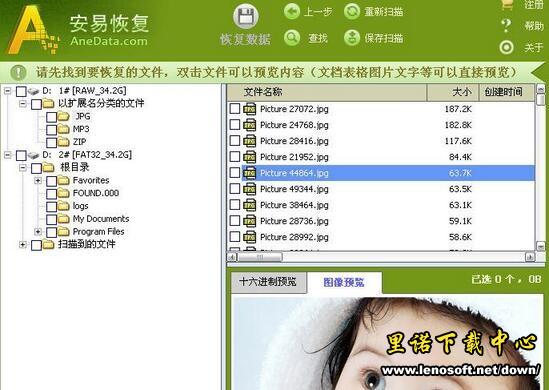This screenshot has width=549, height=390.
Task: Check the box for Picture 44864.jpg
Action: [x=235, y=173]
